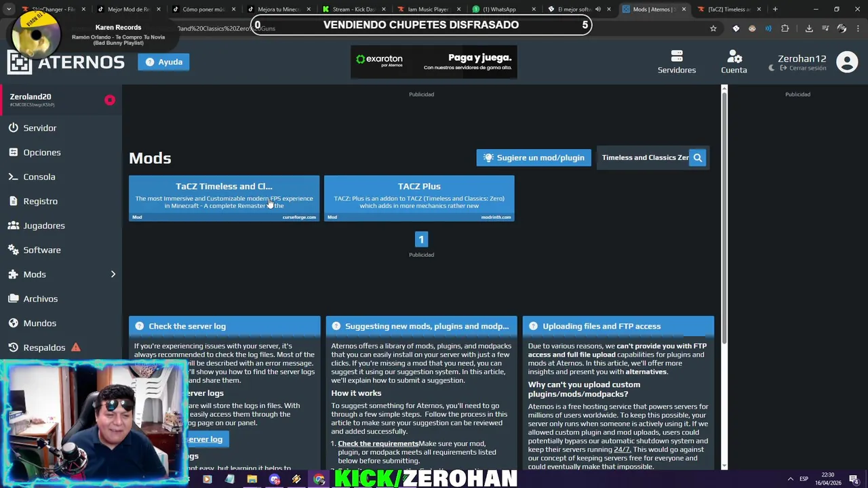Click the question mark icon on Ayuda
This screenshot has width=868, height=488.
150,62
